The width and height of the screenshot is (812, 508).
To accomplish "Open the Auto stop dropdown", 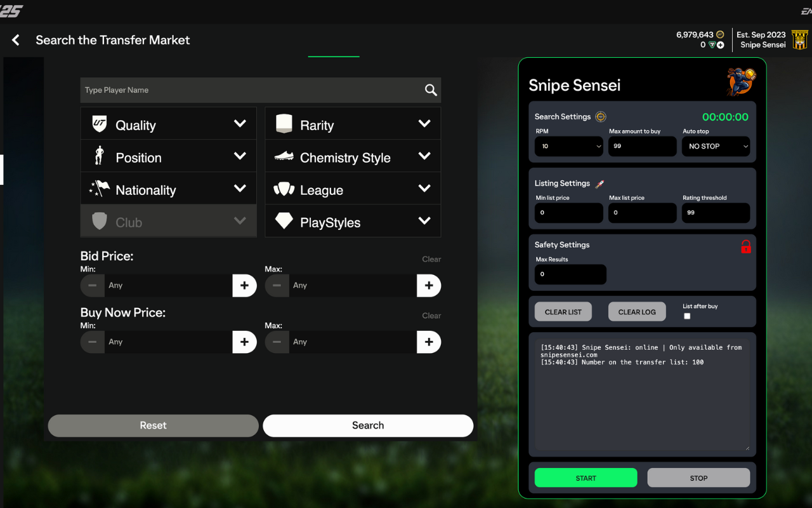I will click(x=716, y=146).
